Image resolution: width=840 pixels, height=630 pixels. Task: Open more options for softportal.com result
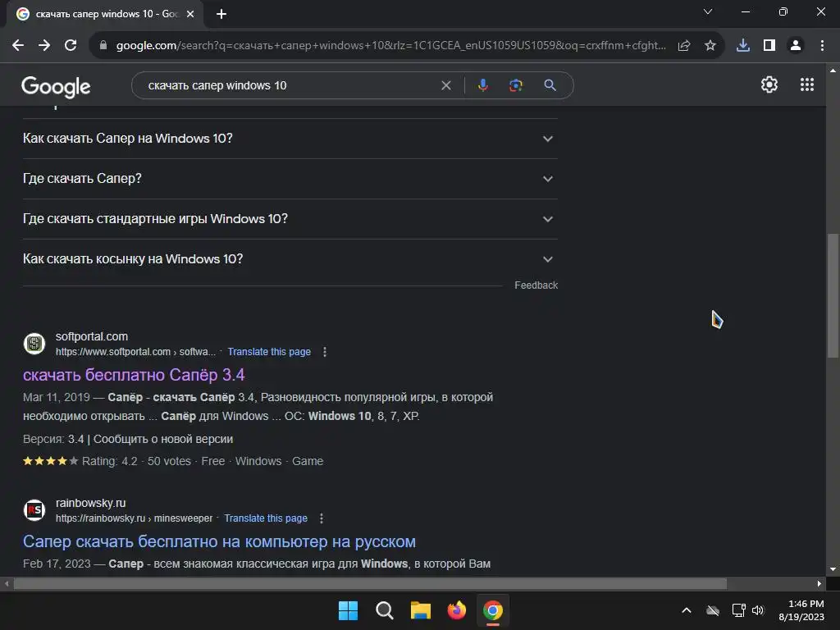(325, 352)
